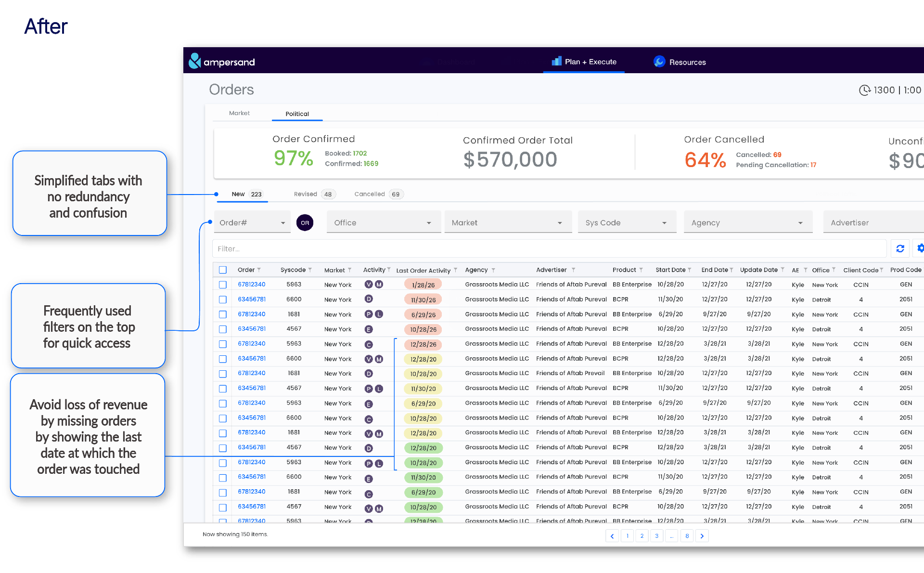Open the Market filter dropdown
Screen dimensions: 924x573
click(x=508, y=222)
